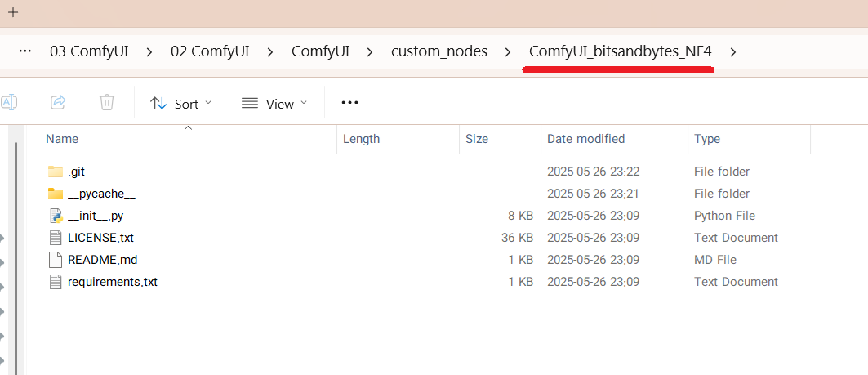868x375 pixels.
Task: Select the __pycache__ folder icon
Action: [x=56, y=194]
